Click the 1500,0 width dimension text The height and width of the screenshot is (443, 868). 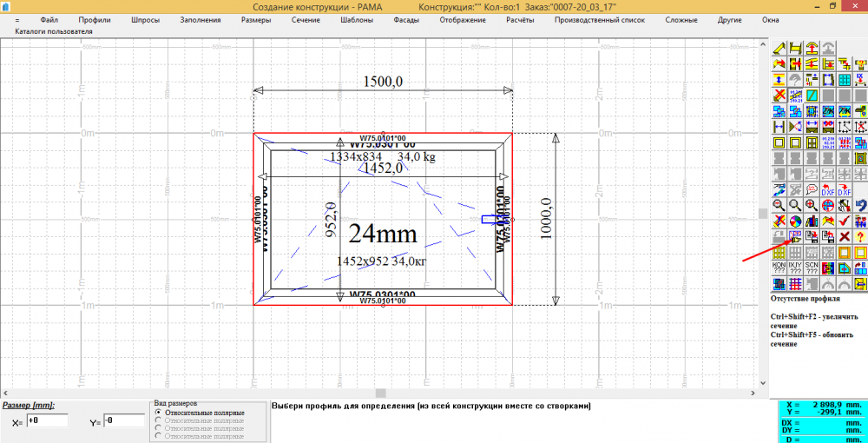point(383,82)
